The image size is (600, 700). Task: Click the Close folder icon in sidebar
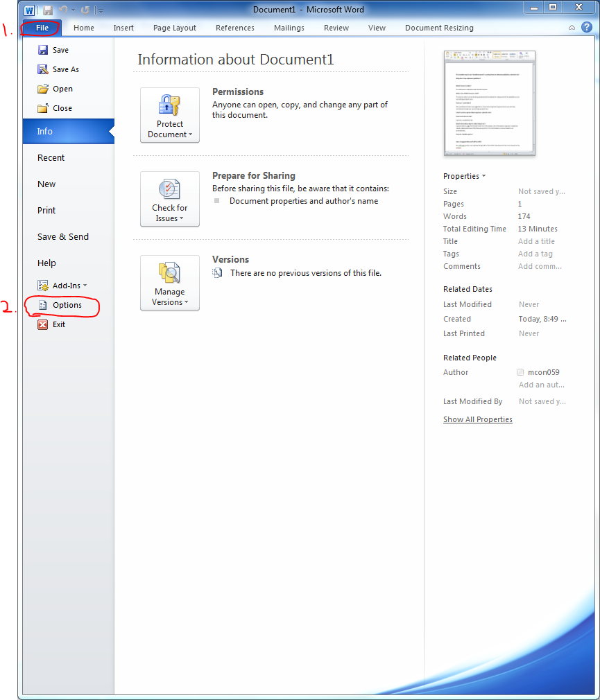coord(43,108)
